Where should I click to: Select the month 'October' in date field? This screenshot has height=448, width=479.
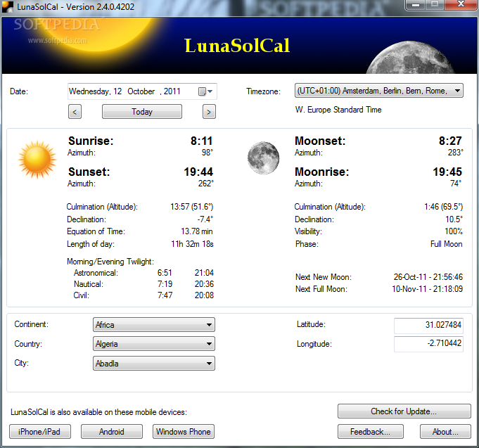tap(141, 91)
